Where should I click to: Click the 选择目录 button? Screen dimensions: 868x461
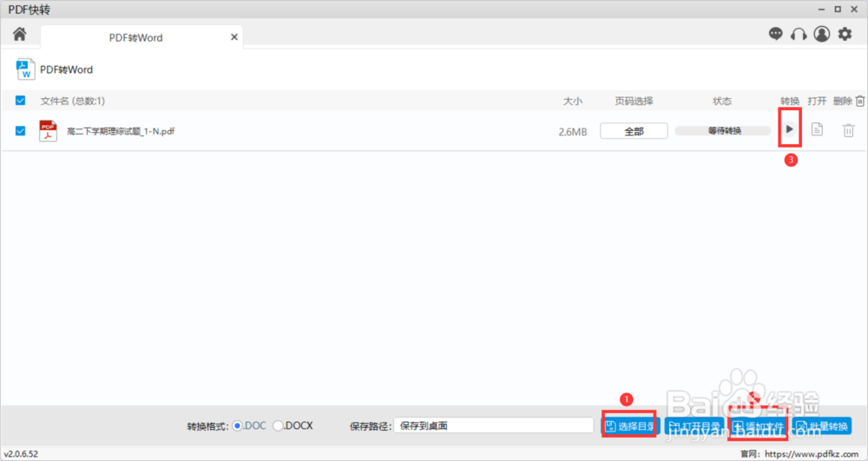click(x=630, y=426)
